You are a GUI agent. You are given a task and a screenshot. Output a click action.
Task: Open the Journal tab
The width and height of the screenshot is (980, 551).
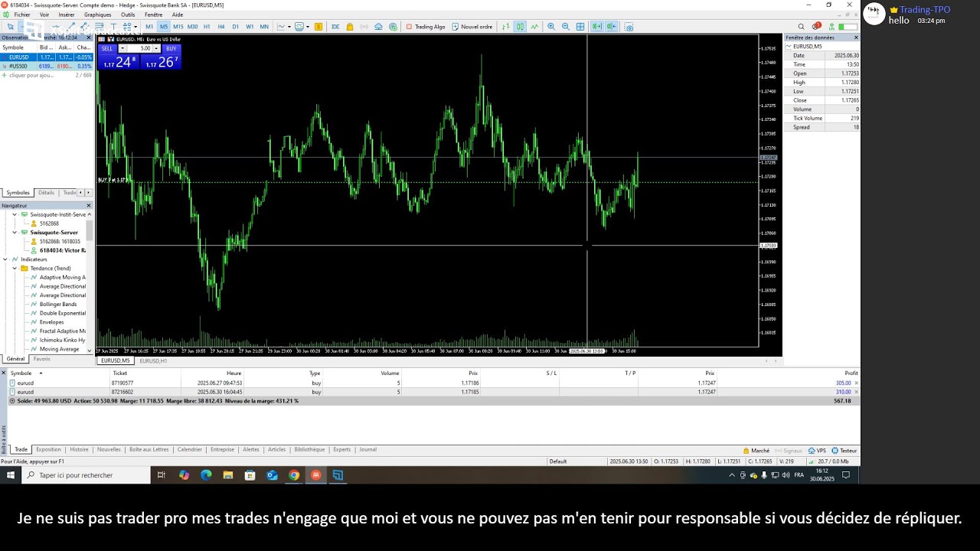pyautogui.click(x=367, y=450)
